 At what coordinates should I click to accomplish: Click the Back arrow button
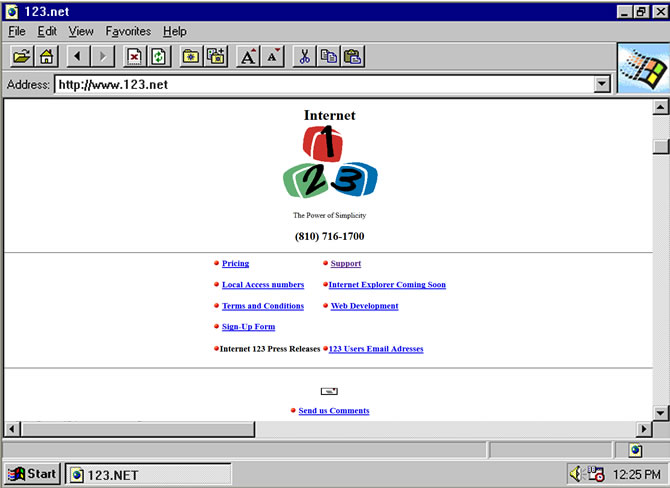[78, 56]
